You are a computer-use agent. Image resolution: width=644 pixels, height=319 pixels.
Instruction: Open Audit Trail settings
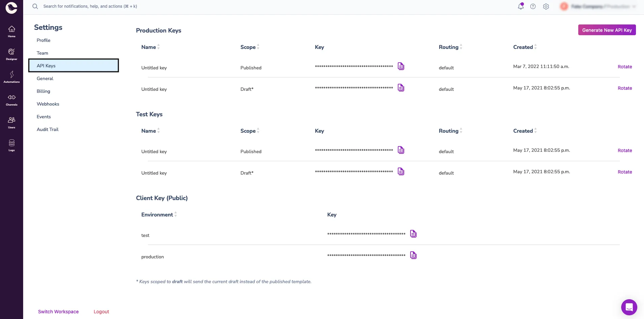(x=48, y=129)
